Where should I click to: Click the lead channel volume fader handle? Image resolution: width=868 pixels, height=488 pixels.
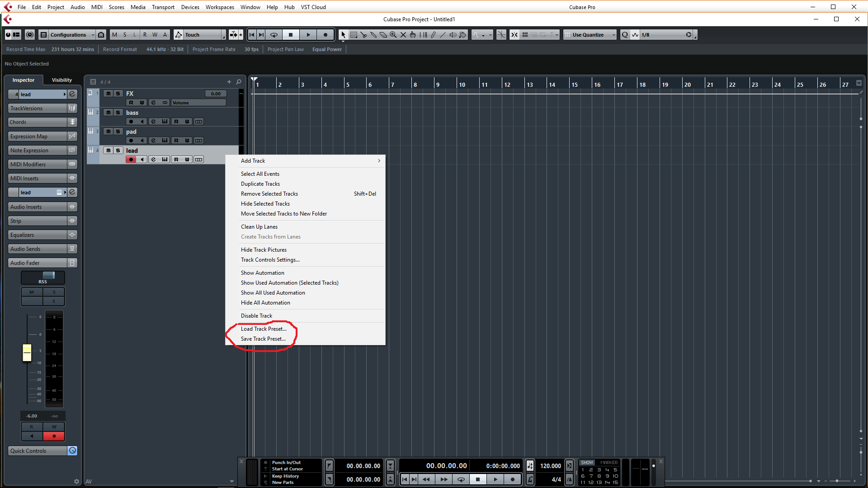tap(27, 352)
